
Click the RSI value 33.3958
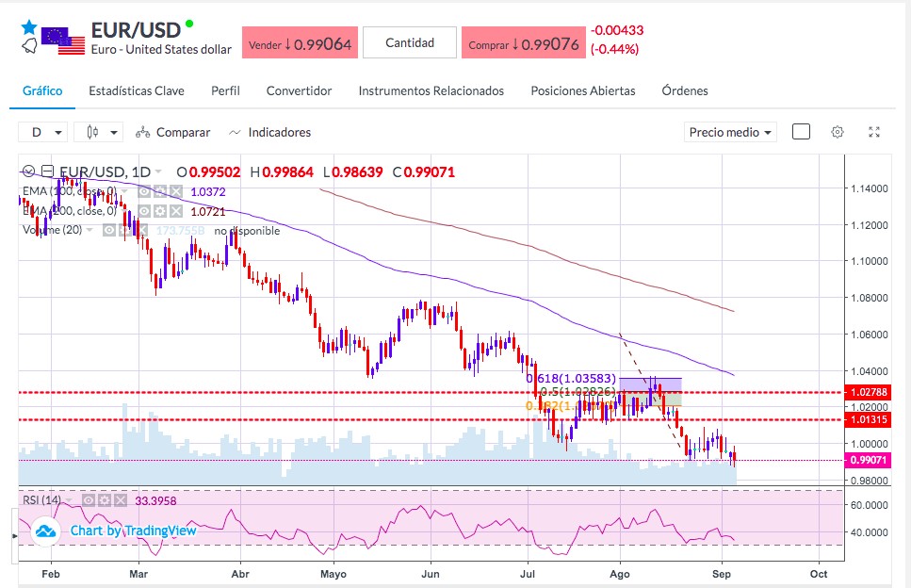coord(155,500)
